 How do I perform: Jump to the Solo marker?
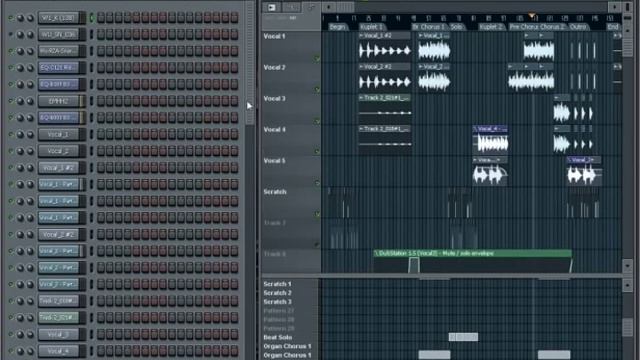tap(457, 27)
